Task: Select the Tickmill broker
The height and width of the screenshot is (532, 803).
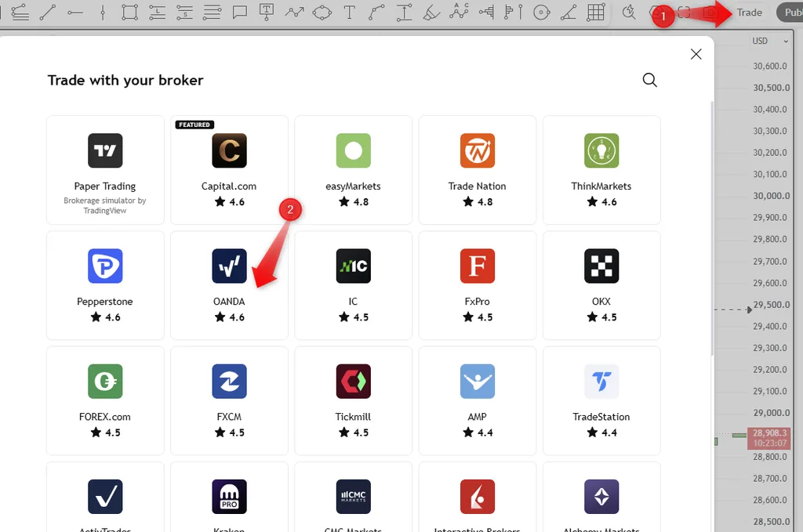Action: pyautogui.click(x=353, y=400)
